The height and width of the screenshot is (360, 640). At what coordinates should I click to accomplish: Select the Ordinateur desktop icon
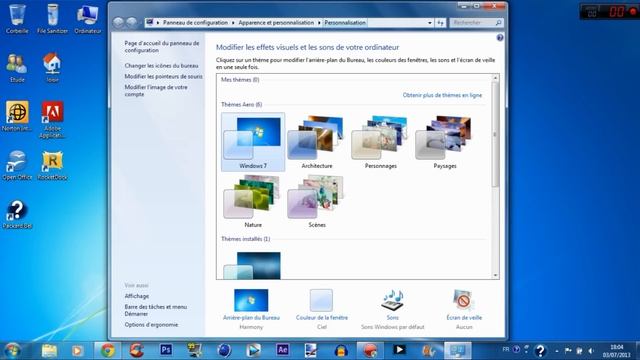coord(87,19)
